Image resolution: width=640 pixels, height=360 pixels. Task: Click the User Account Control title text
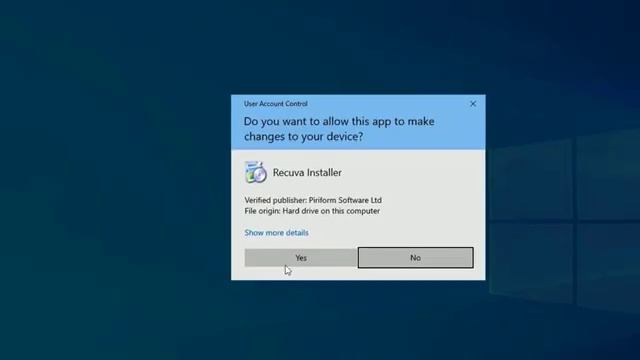pos(276,104)
